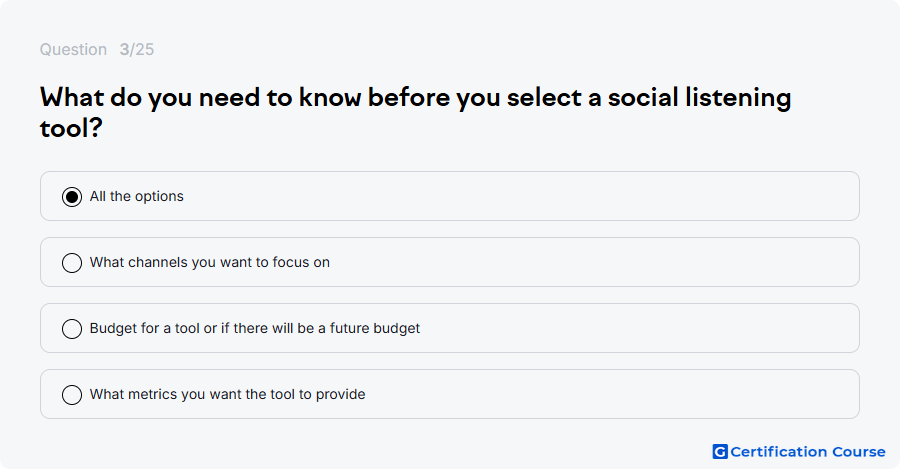
Task: Click the 'Budget for a tool' answer label
Action: tap(255, 328)
